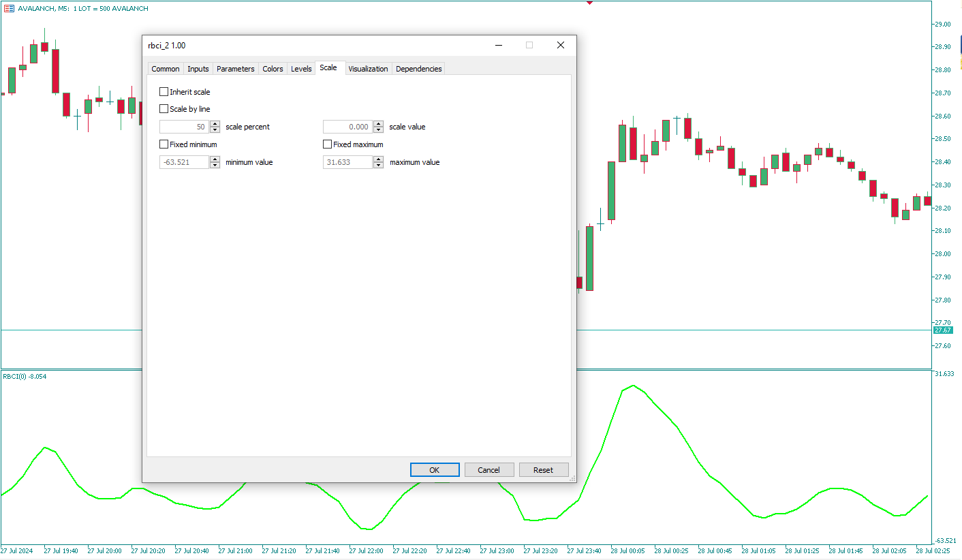
Task: Minimize the rbci_2 properties dialog
Action: click(499, 46)
